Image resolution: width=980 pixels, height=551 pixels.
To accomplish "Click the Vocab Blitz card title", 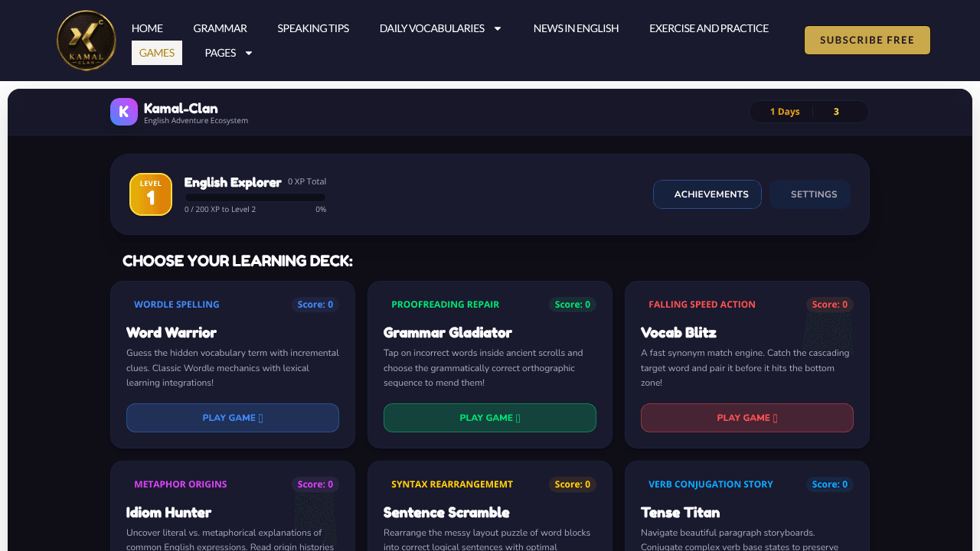I will coord(679,332).
